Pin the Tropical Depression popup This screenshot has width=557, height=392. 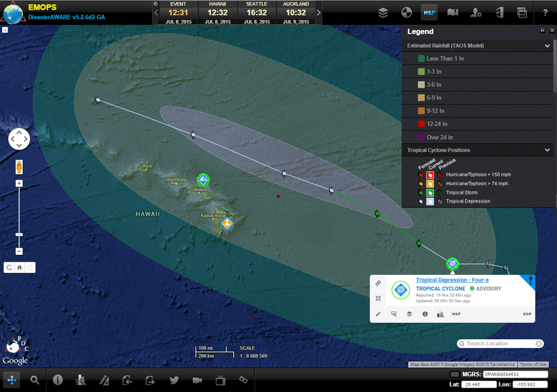[x=531, y=280]
